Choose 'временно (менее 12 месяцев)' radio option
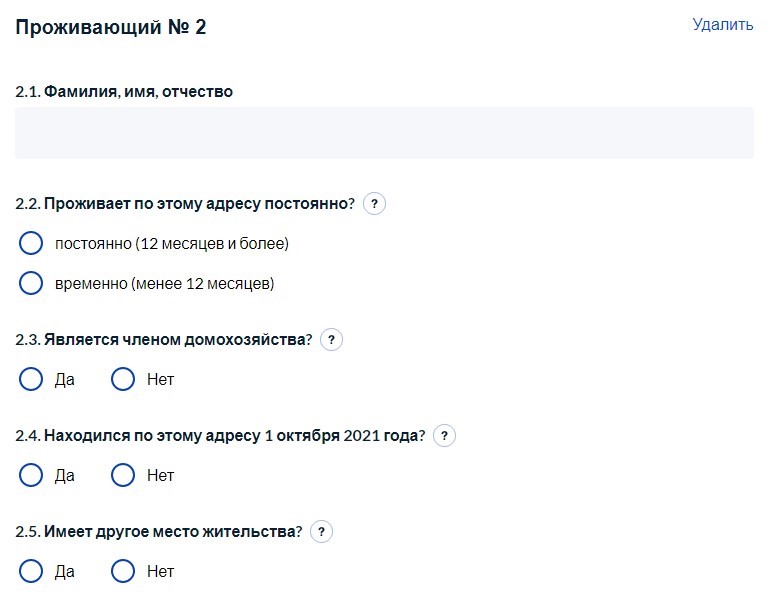Viewport: 772px width, 603px height. point(31,283)
